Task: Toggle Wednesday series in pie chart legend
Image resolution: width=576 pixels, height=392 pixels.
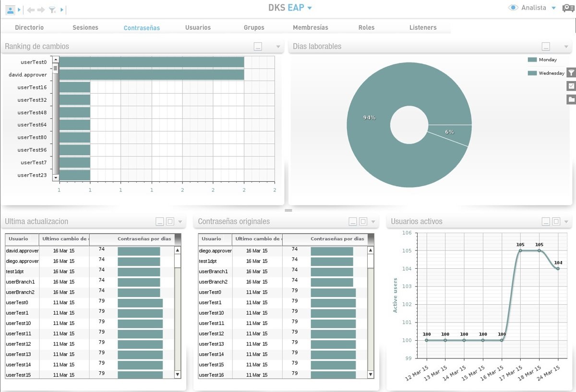Action: (532, 73)
